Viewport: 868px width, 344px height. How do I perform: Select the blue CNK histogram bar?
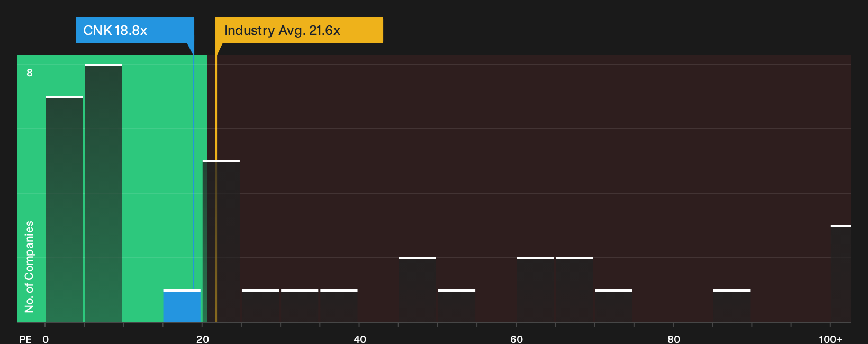pyautogui.click(x=182, y=306)
